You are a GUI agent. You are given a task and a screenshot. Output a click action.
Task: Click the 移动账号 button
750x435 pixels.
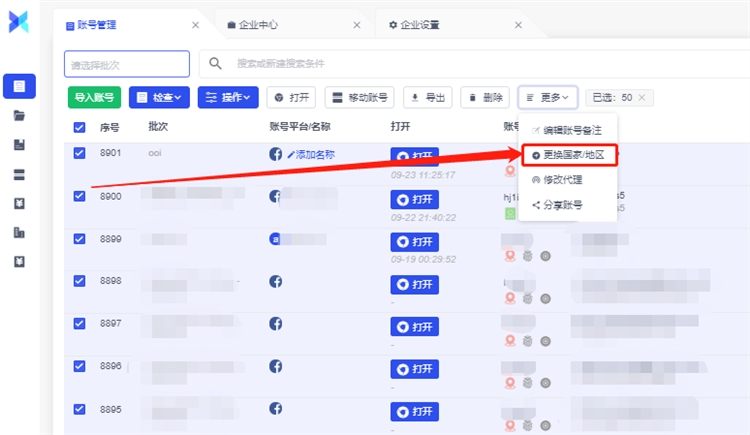point(360,98)
